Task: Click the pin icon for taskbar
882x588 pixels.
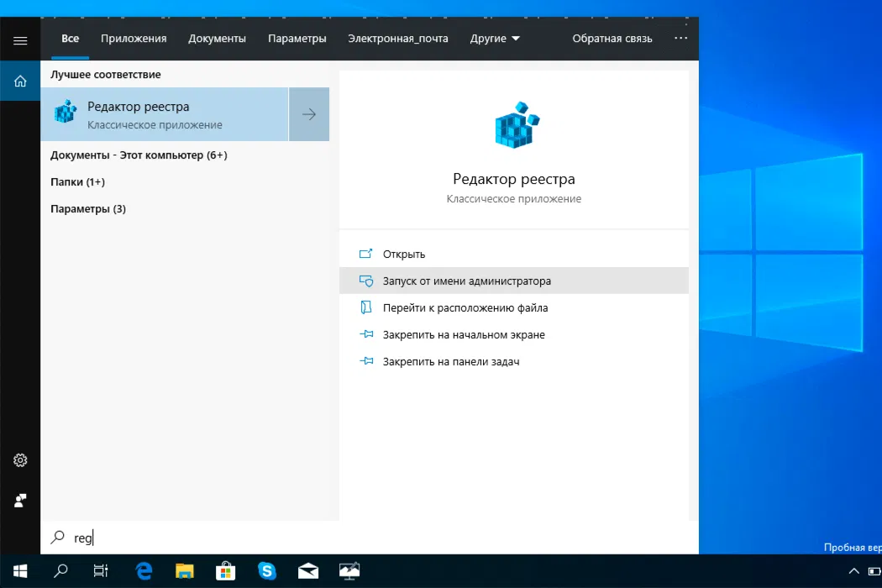Action: point(366,360)
